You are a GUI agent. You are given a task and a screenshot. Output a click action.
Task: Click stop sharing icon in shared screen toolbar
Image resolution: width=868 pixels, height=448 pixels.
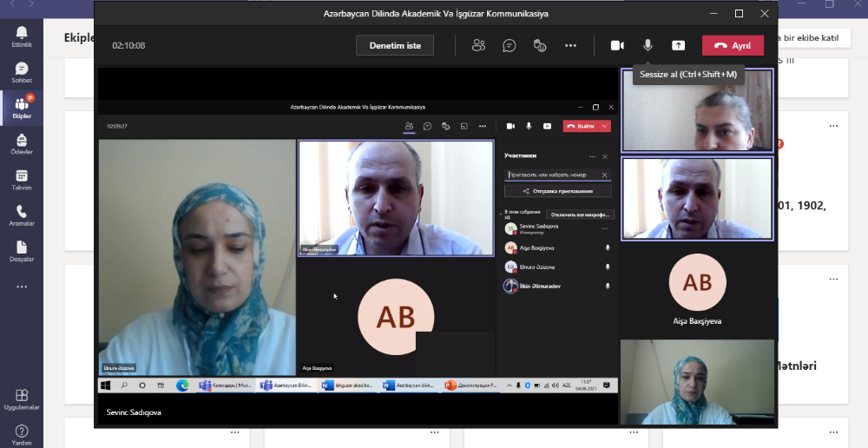pos(547,126)
